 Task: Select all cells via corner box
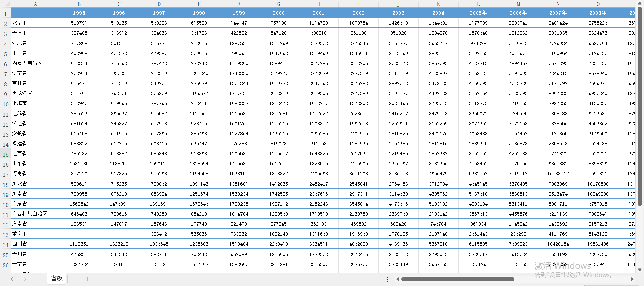[x=6, y=4]
